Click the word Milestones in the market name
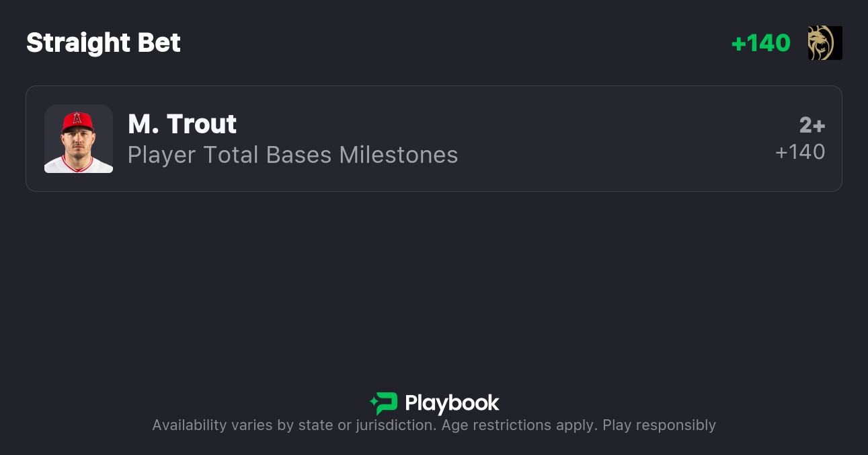 click(x=398, y=155)
